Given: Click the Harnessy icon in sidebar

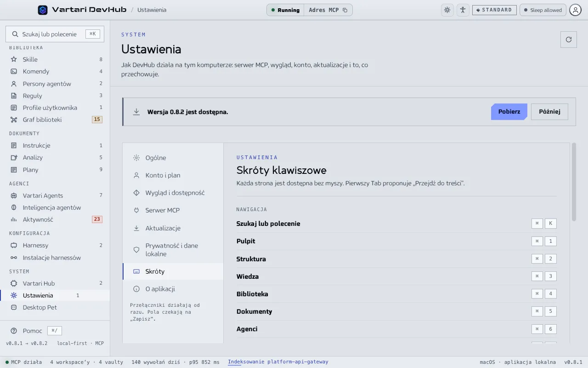Looking at the screenshot, I should pyautogui.click(x=14, y=245).
